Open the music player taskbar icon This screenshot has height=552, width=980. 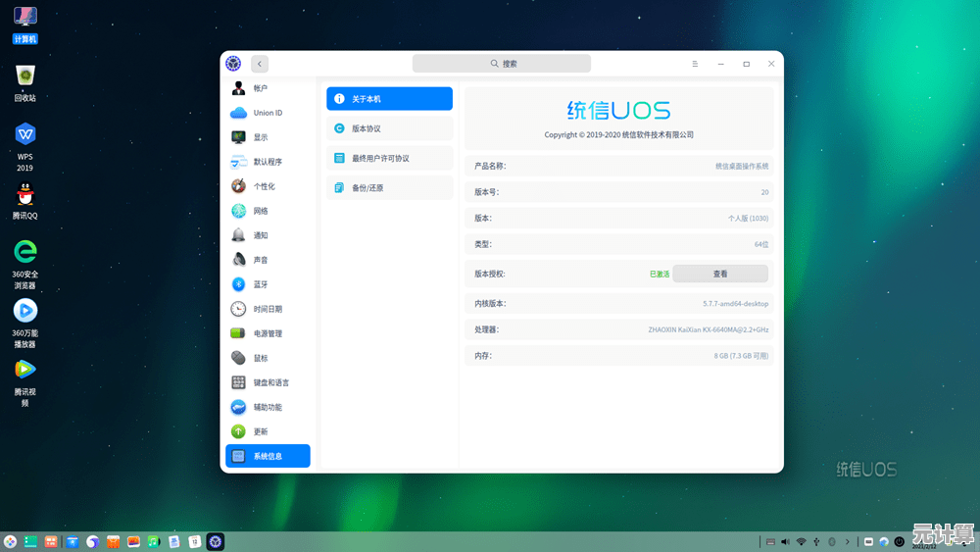click(154, 541)
